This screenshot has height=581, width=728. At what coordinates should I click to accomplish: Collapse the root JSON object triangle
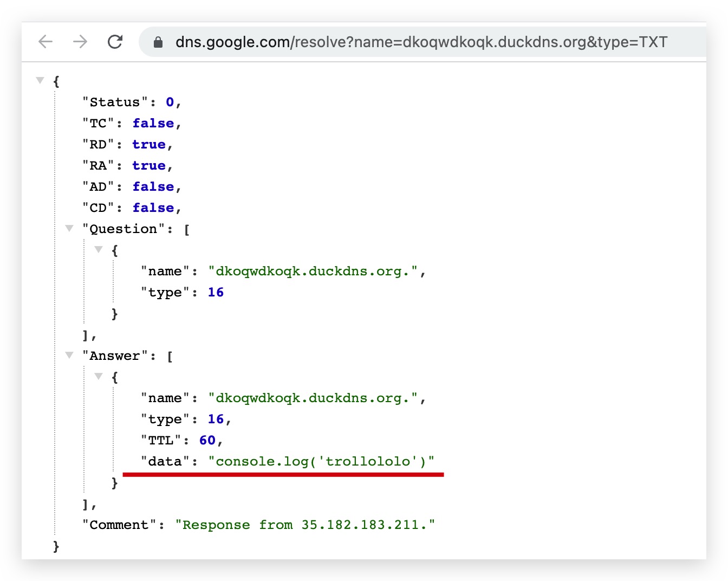click(x=40, y=80)
